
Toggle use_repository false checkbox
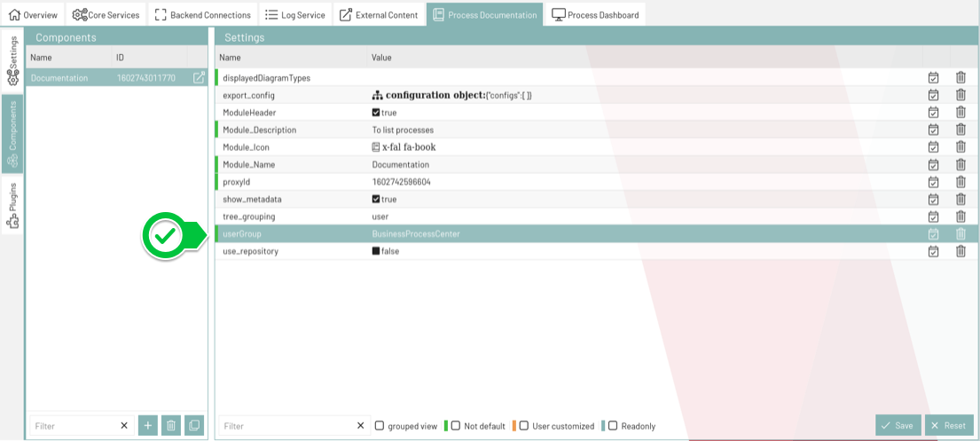point(376,251)
